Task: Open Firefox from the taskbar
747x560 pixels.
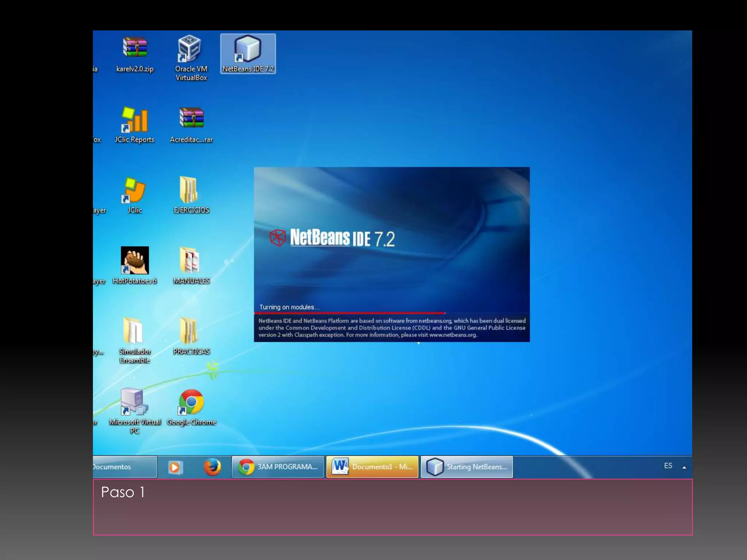Action: (x=212, y=467)
